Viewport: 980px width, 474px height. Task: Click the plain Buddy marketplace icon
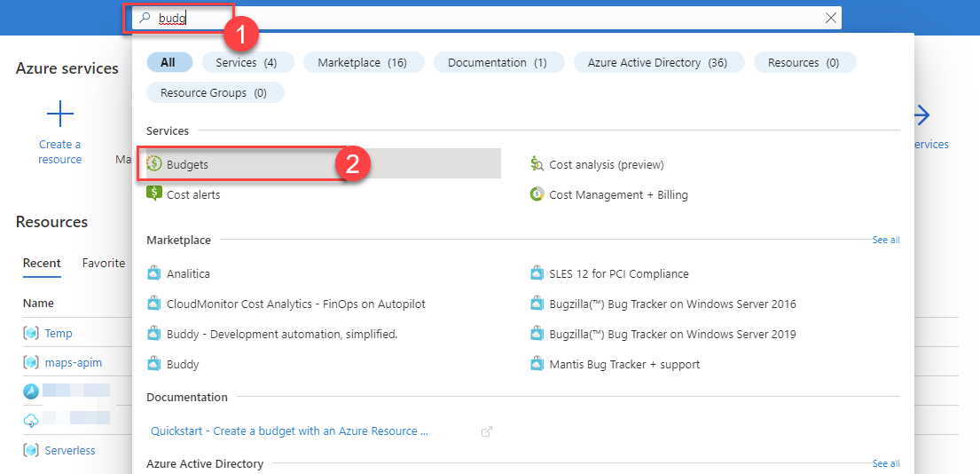pos(154,363)
